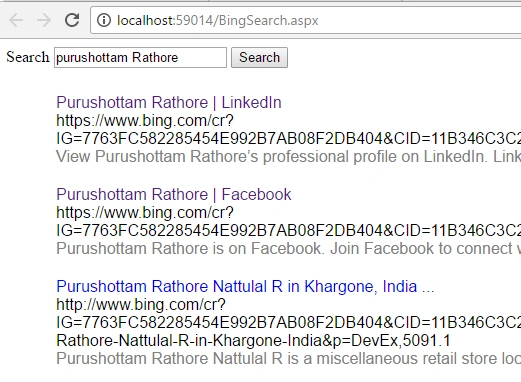This screenshot has height=382, width=521.
Task: Click the Rathore-Nattulal-R-in-Khargone URL line
Action: tap(253, 341)
